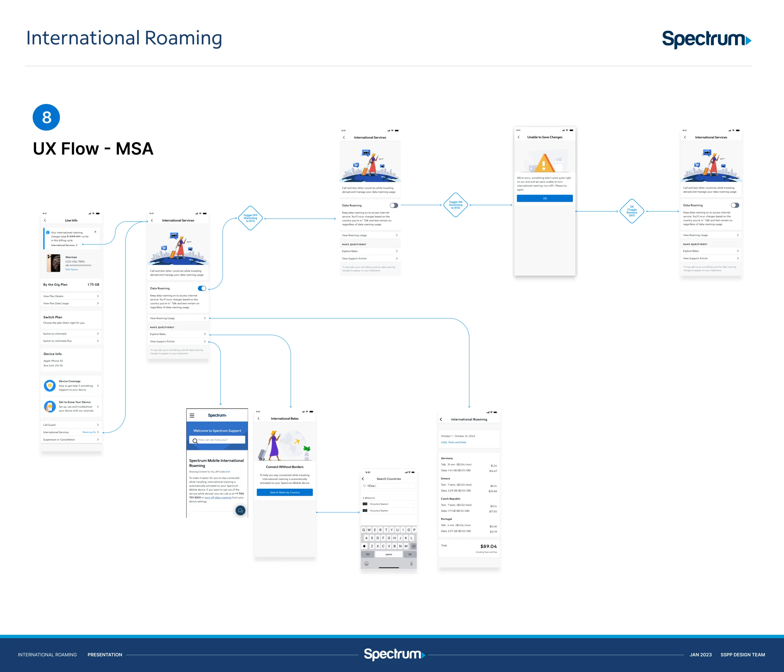Open the chat bubble on Support page
Viewport: 784px width, 672px height.
(x=240, y=510)
